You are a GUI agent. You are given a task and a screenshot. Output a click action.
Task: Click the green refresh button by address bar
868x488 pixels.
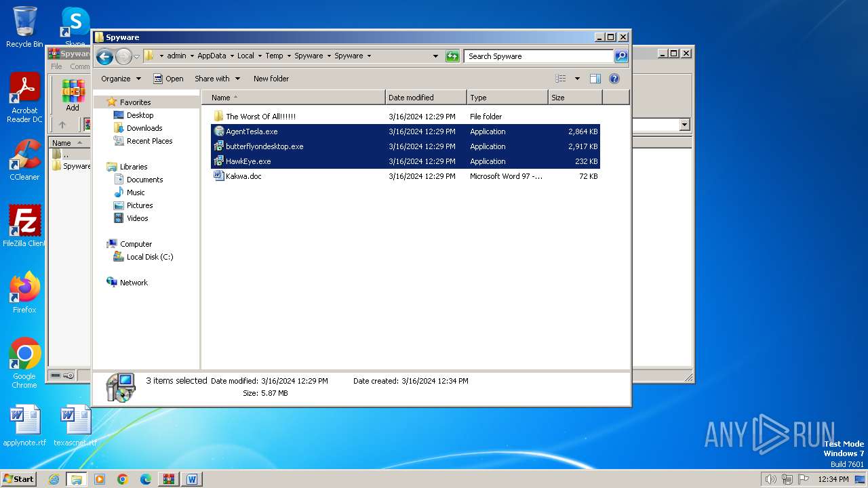452,56
